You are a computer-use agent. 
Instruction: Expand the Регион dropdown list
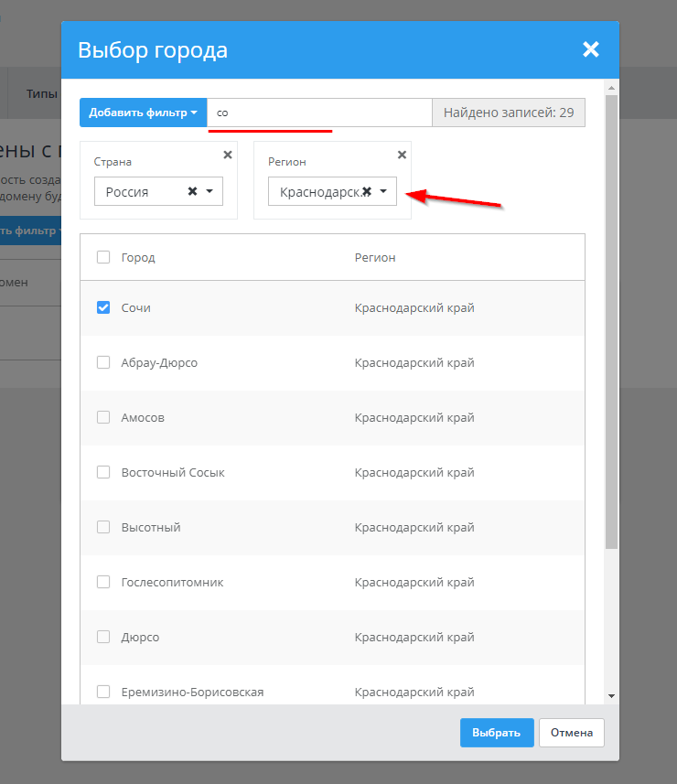(383, 191)
